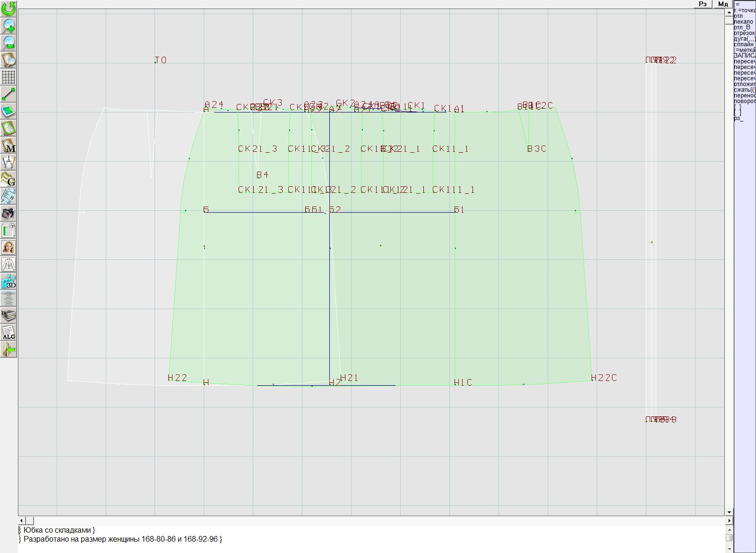Toggle the grid display icon
The image size is (756, 553).
click(x=9, y=77)
